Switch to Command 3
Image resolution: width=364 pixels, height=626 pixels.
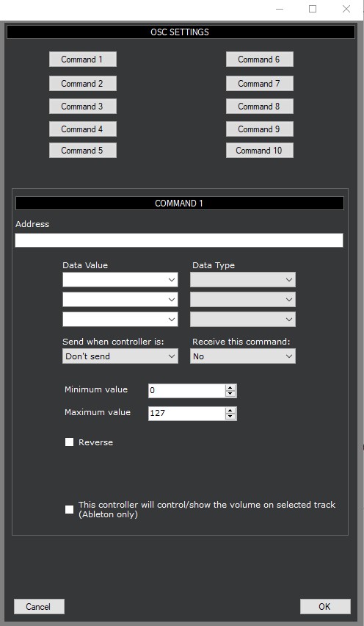tap(82, 107)
